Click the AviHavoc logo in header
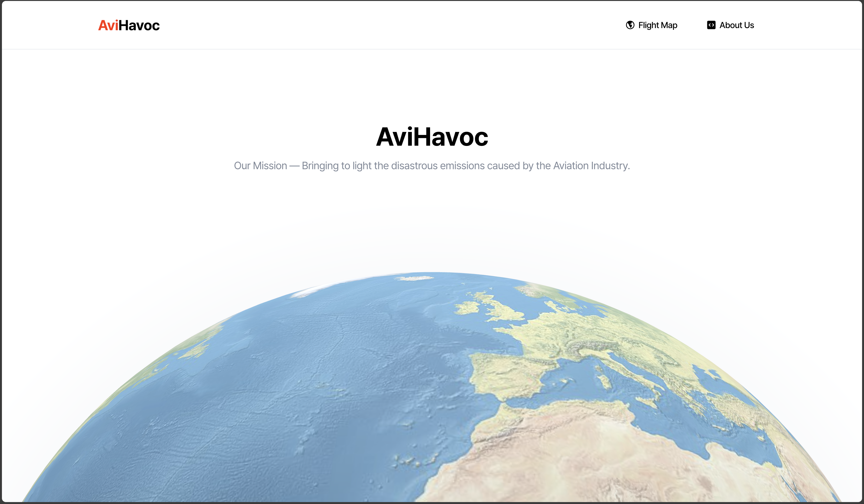Screen dimensions: 864x504 (129, 25)
